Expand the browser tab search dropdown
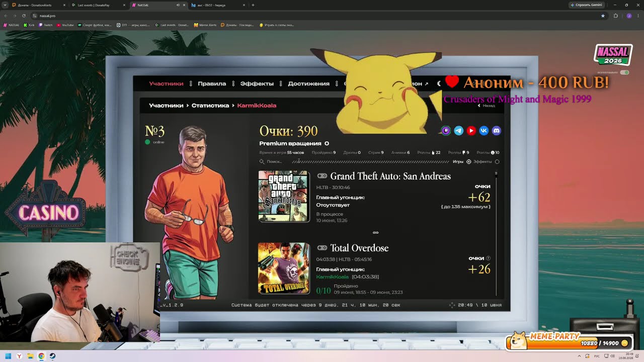This screenshot has height=362, width=644. tap(5, 5)
